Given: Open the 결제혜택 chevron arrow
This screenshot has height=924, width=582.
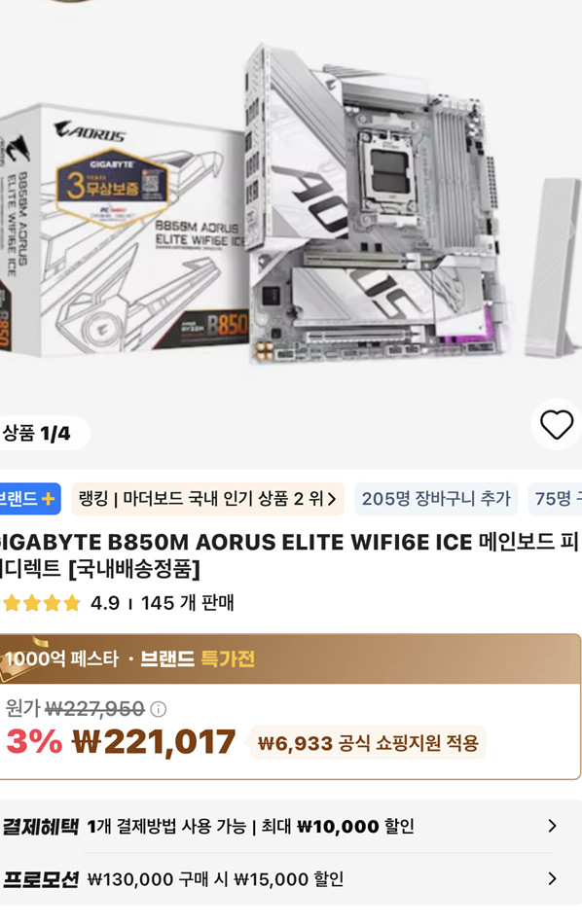Looking at the screenshot, I should click(x=552, y=826).
